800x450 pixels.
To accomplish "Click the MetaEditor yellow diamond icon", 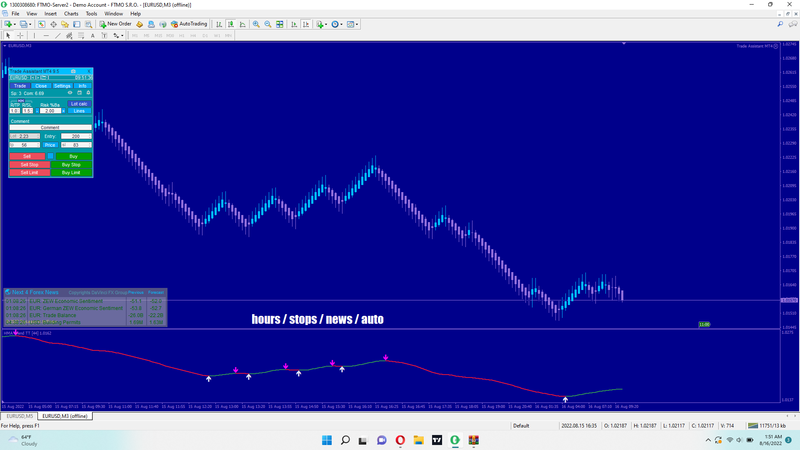I will coord(139,24).
